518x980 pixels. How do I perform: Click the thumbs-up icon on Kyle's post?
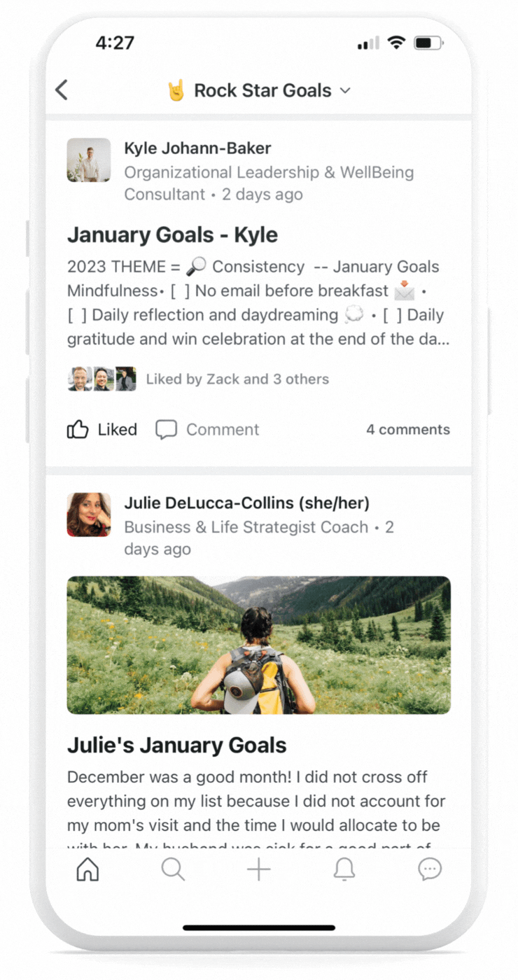coord(78,429)
